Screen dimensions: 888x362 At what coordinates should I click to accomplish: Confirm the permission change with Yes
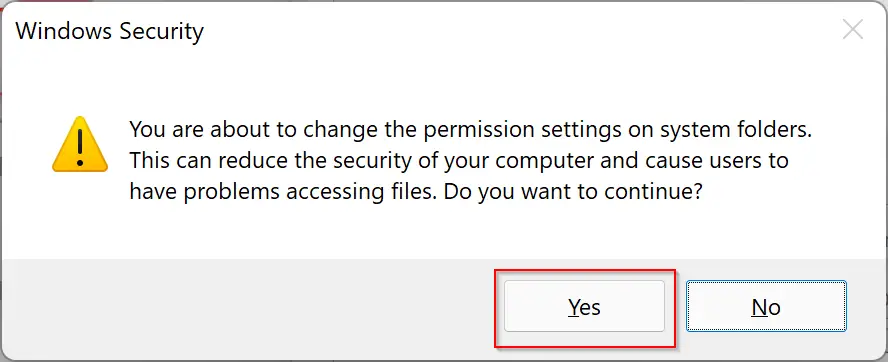tap(584, 306)
